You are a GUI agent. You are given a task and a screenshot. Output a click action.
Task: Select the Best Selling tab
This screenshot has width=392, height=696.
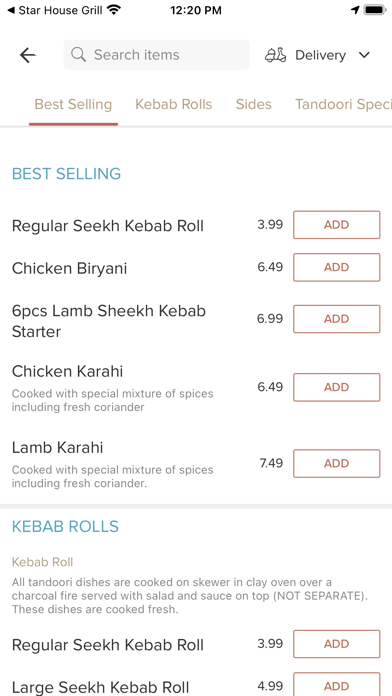pyautogui.click(x=73, y=105)
